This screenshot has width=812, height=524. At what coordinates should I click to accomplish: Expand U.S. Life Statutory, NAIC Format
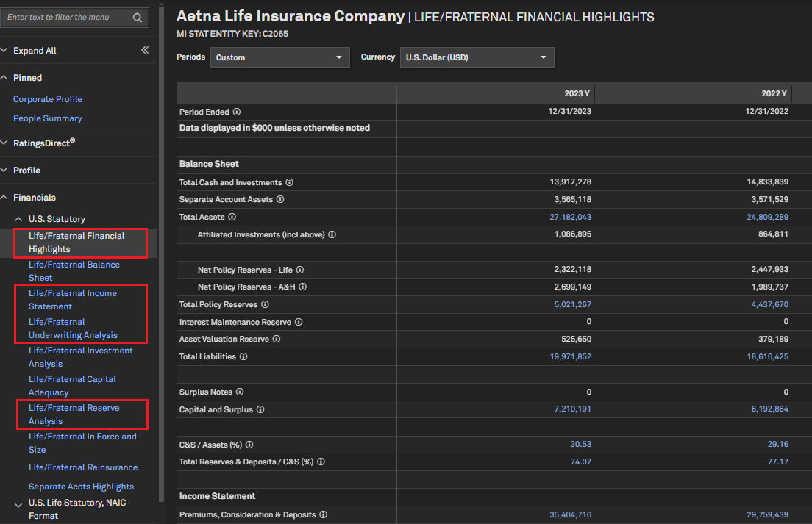[x=18, y=505]
